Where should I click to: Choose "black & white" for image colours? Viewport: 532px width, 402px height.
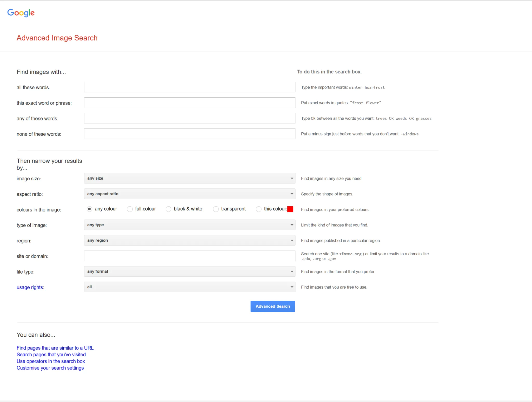(168, 209)
